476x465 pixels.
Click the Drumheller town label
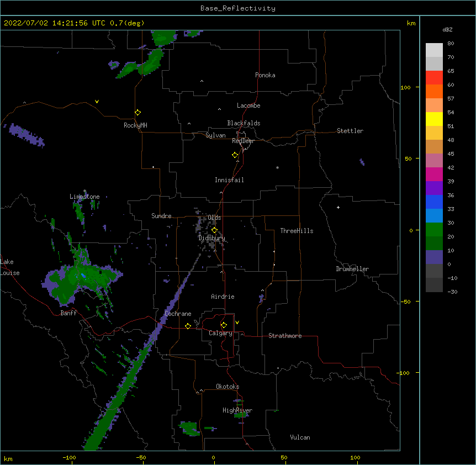click(352, 269)
